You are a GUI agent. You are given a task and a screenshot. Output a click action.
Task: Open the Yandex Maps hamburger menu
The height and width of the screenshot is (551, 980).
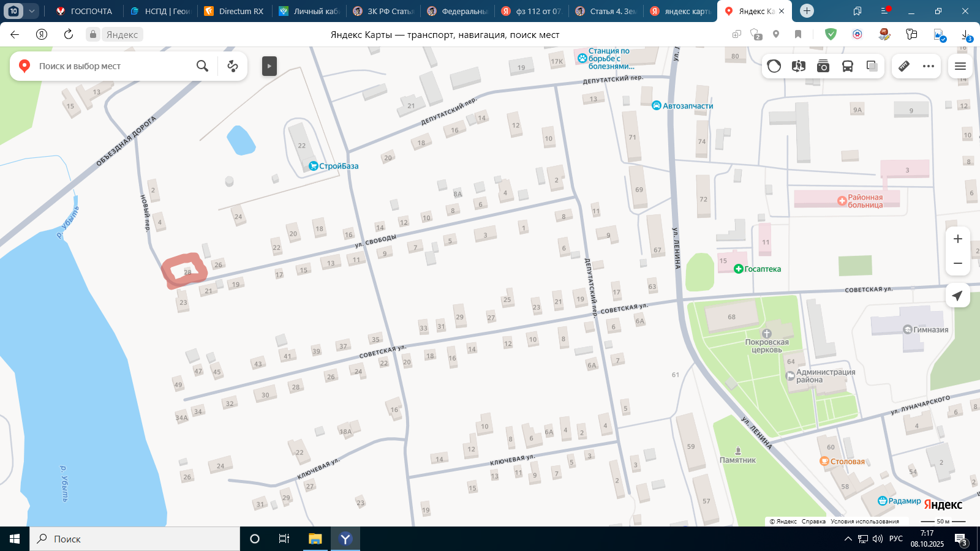click(x=960, y=66)
